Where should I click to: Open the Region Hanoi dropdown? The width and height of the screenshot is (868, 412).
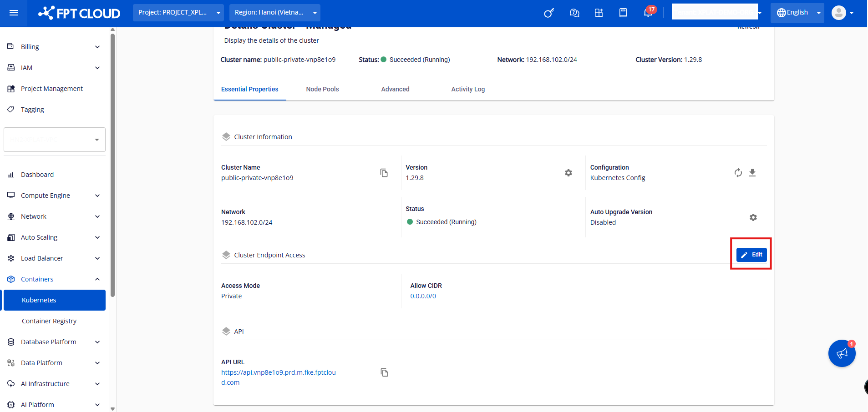274,13
